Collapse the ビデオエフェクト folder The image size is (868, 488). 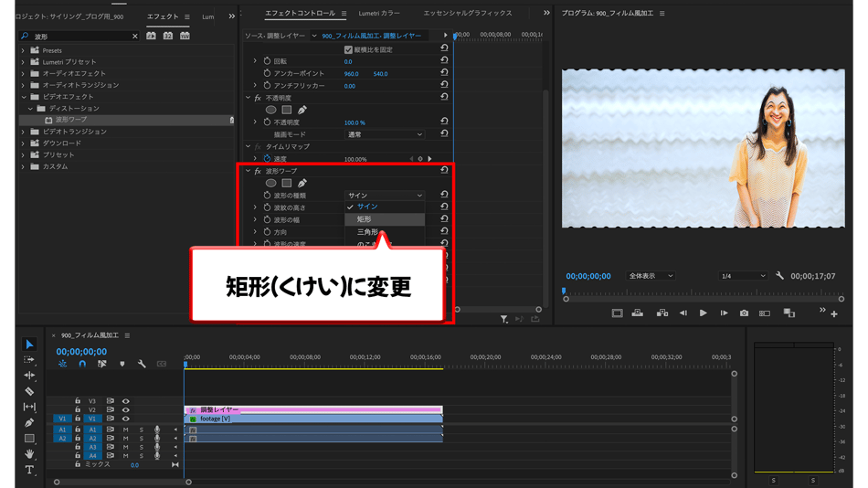click(23, 97)
